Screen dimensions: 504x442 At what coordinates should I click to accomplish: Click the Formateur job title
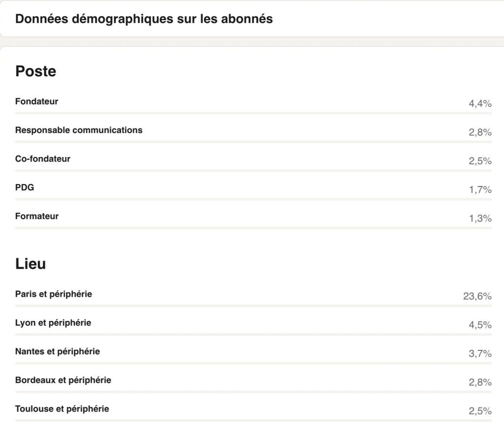(37, 216)
